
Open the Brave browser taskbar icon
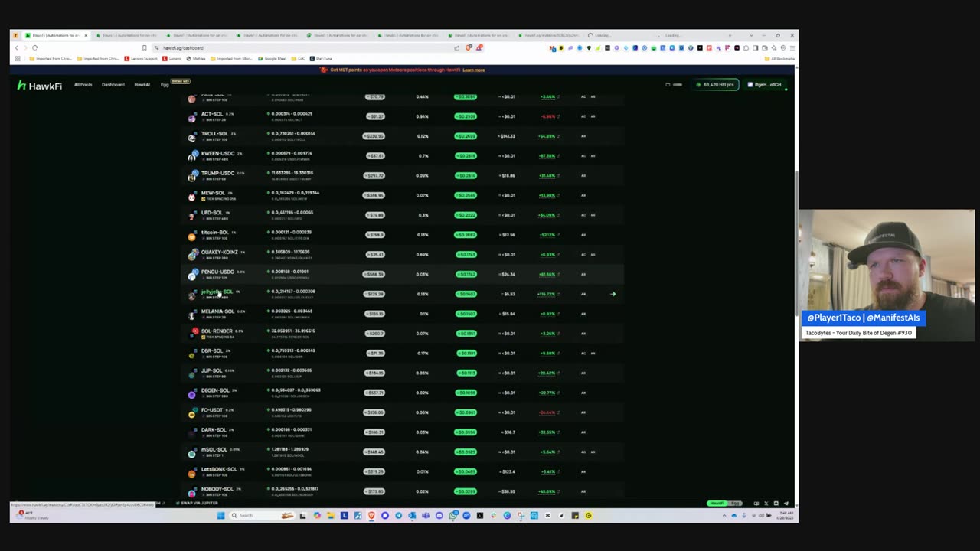(x=371, y=516)
